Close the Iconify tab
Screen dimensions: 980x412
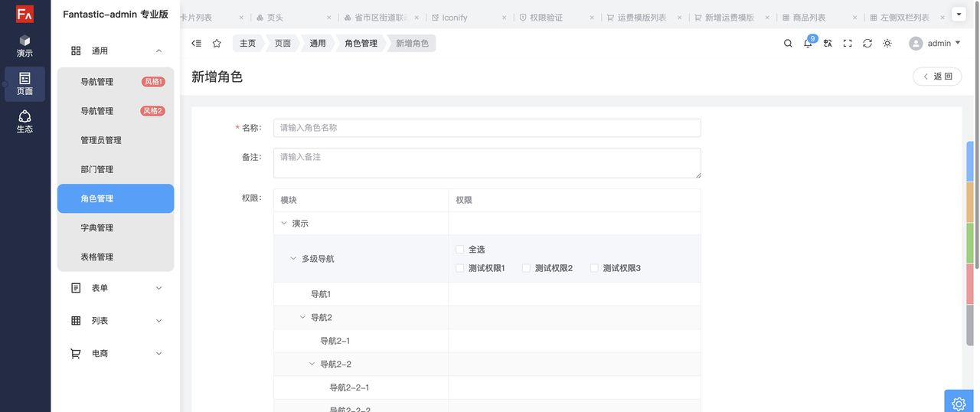tap(505, 18)
